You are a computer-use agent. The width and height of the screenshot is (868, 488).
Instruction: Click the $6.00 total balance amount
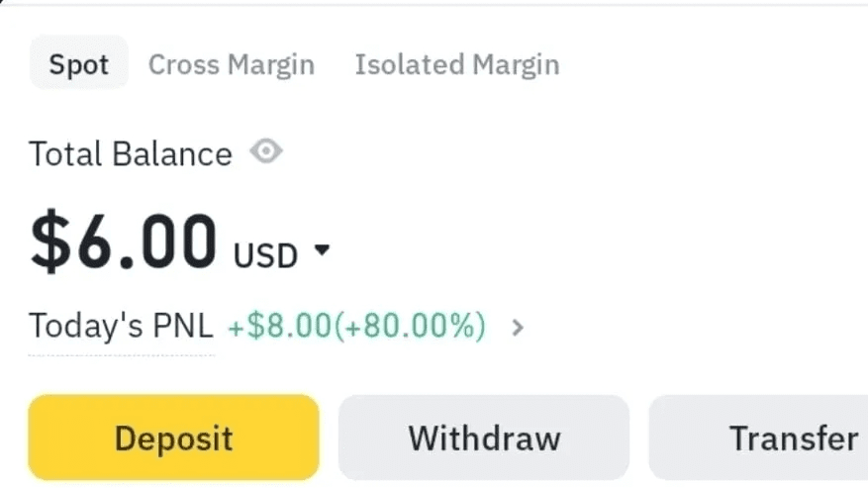coord(124,241)
